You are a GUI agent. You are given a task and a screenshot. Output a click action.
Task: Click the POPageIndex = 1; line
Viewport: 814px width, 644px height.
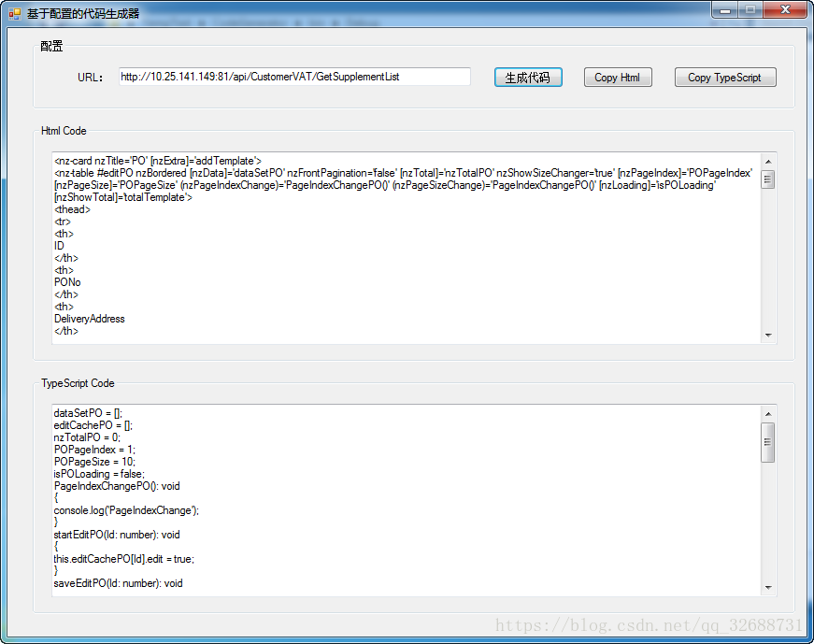click(94, 450)
